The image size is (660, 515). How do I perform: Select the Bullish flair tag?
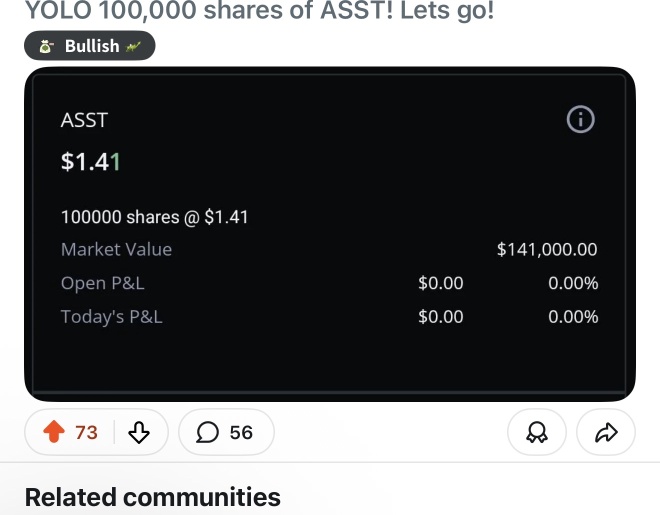pyautogui.click(x=91, y=46)
